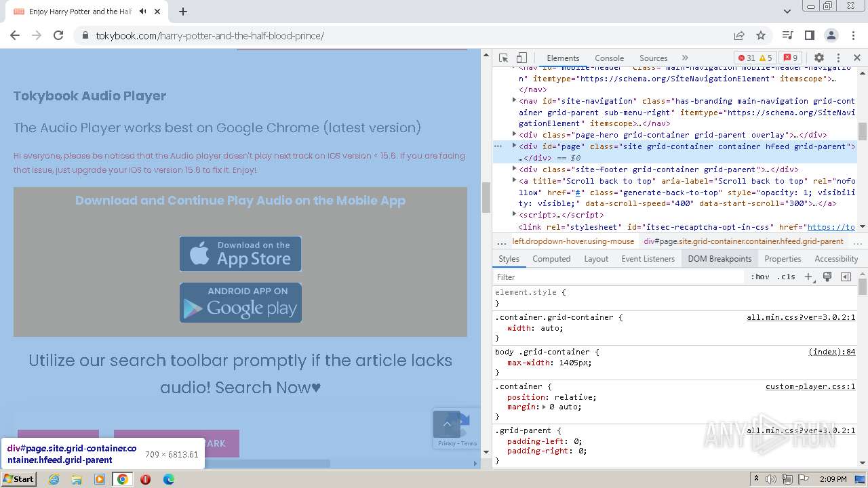Image resolution: width=868 pixels, height=488 pixels.
Task: Open the Properties pane tab
Action: pyautogui.click(x=783, y=259)
